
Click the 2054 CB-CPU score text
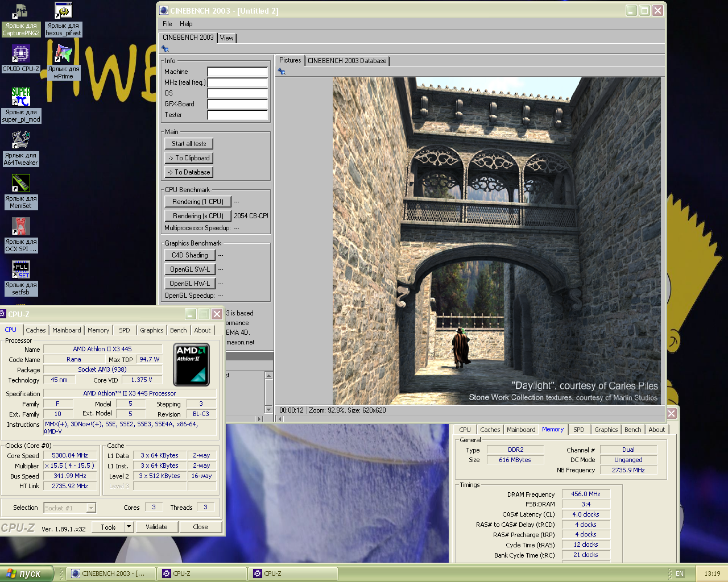[251, 216]
